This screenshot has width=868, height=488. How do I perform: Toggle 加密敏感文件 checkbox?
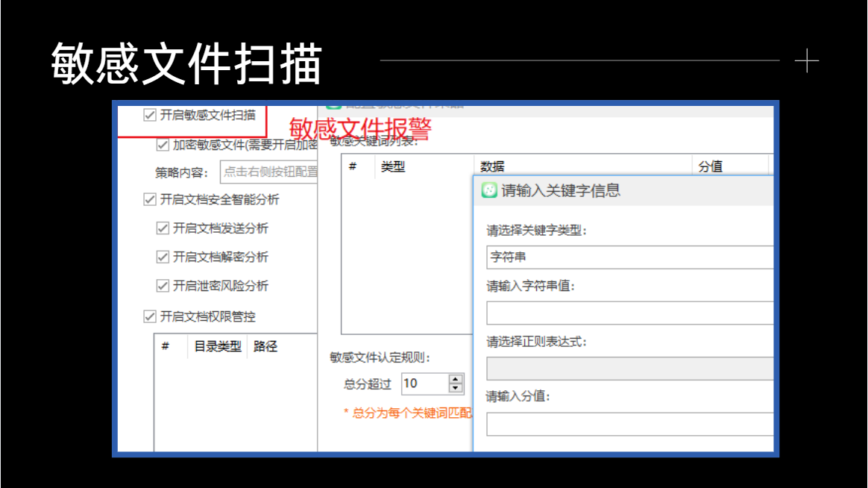[163, 145]
